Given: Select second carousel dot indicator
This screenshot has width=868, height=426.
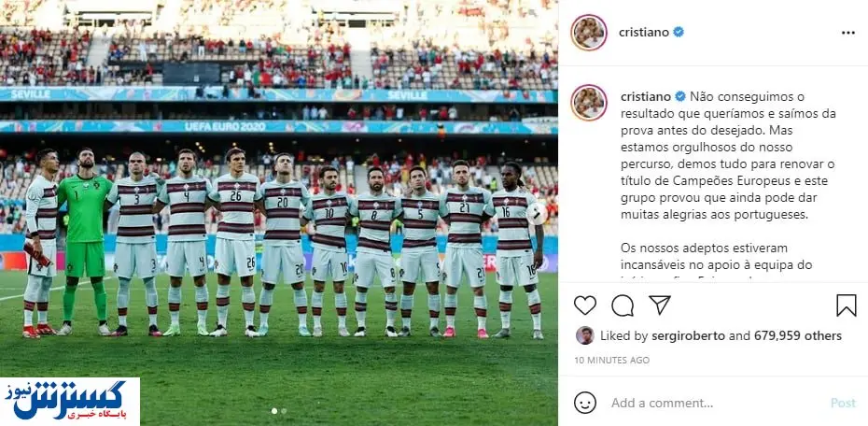Looking at the screenshot, I should (284, 411).
